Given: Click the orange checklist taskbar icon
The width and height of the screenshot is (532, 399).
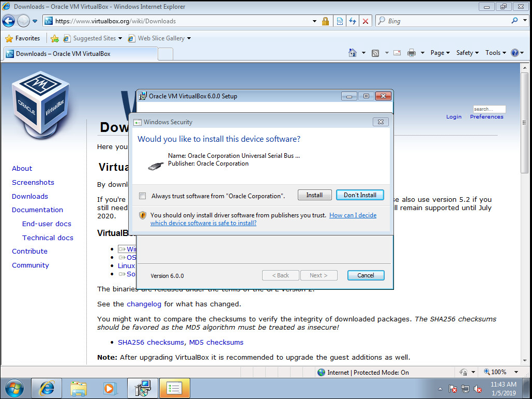Looking at the screenshot, I should click(x=174, y=388).
